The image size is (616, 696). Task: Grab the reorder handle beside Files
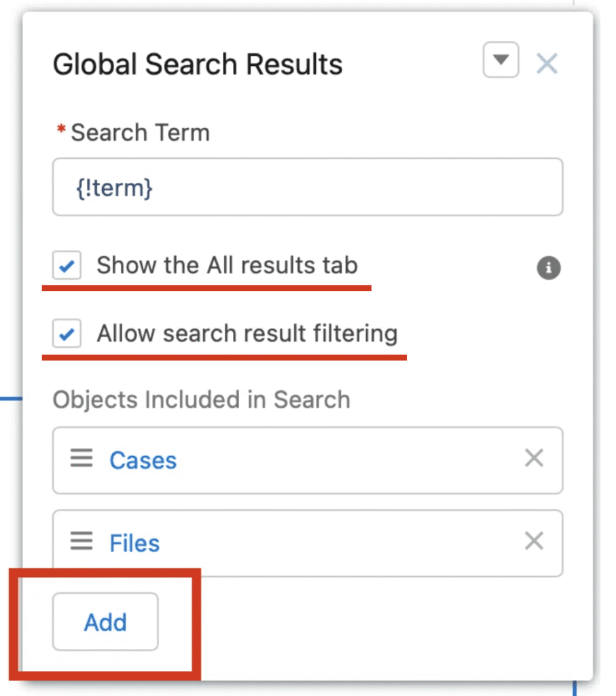pyautogui.click(x=81, y=542)
